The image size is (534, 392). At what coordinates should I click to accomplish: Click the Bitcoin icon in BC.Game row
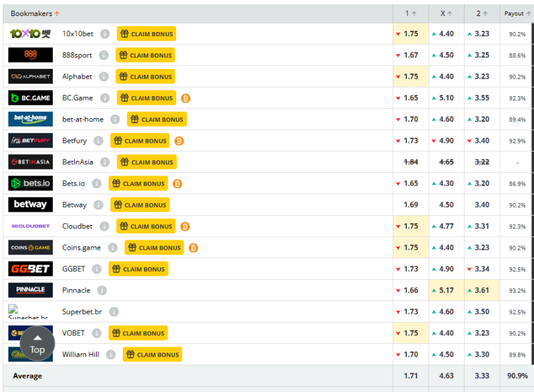pyautogui.click(x=186, y=98)
